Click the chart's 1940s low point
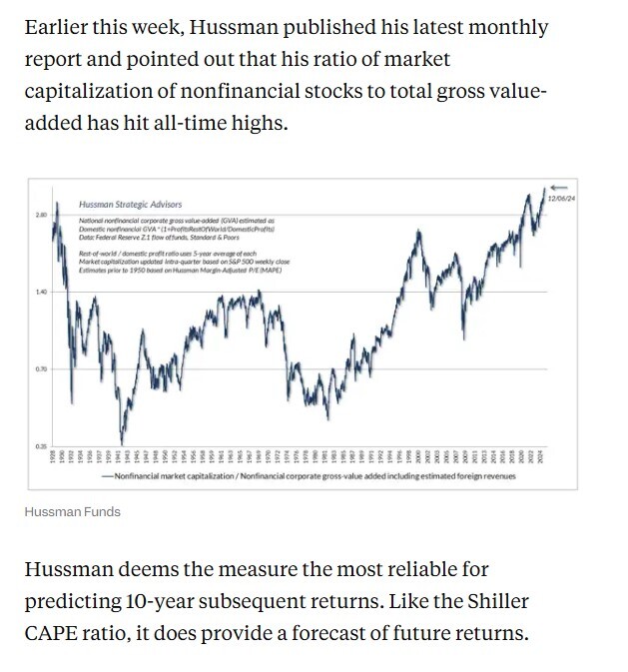 point(122,441)
